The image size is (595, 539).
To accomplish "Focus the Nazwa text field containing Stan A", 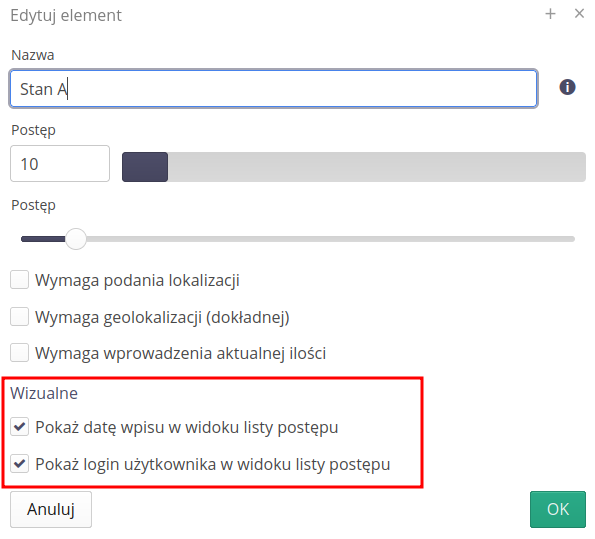I will click(273, 88).
